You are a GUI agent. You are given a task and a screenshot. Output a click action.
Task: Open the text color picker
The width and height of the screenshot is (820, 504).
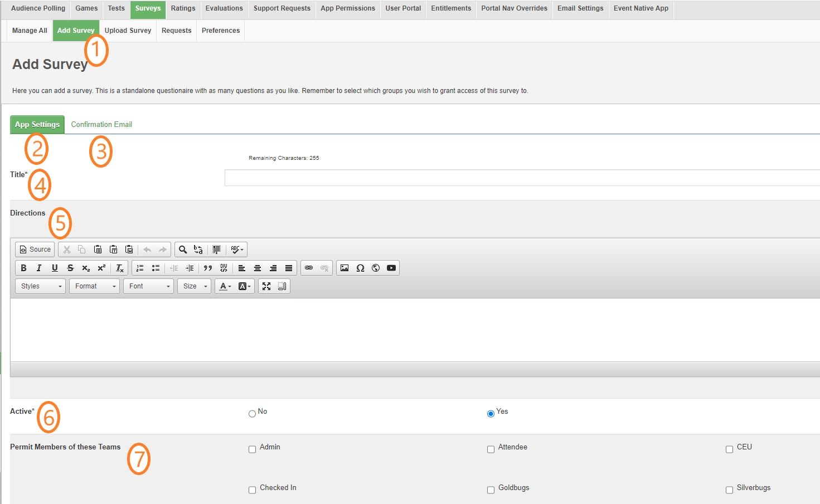225,286
